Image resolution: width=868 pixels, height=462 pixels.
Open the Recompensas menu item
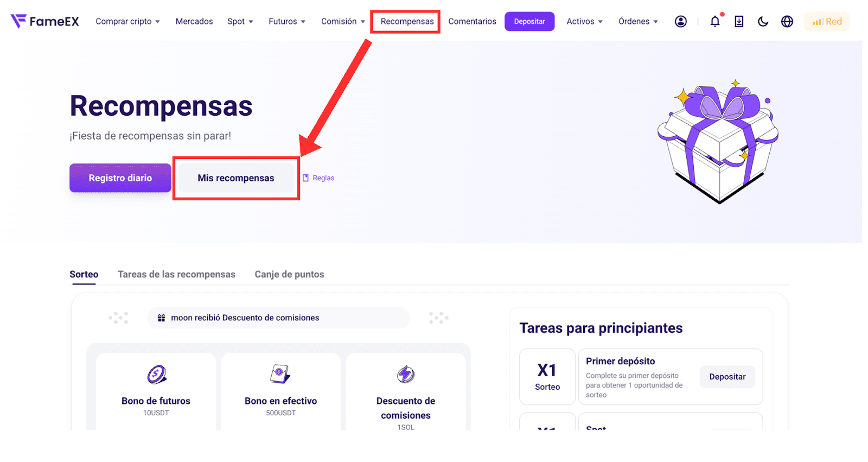pyautogui.click(x=407, y=21)
